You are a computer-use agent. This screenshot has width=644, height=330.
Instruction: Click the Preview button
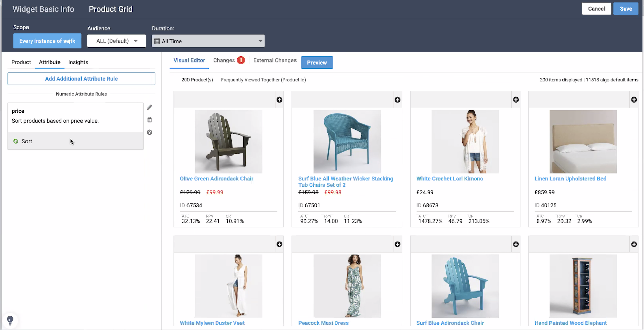tap(317, 63)
